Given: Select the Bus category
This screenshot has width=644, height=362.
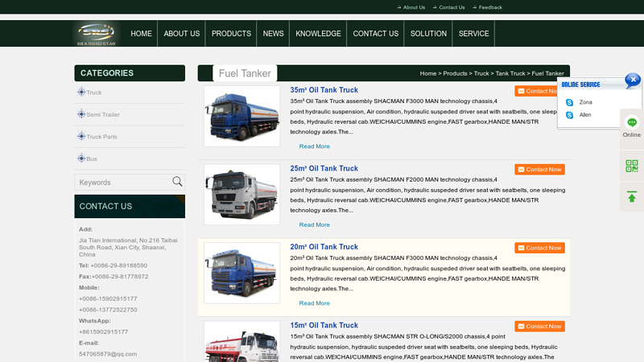Looking at the screenshot, I should pos(92,159).
